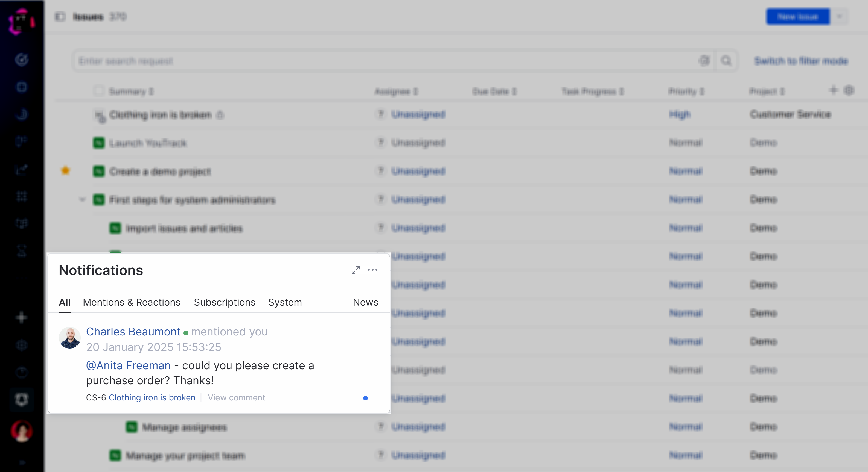The image size is (868, 472).
Task: Expand the sidebar using bottom arrow
Action: click(22, 462)
